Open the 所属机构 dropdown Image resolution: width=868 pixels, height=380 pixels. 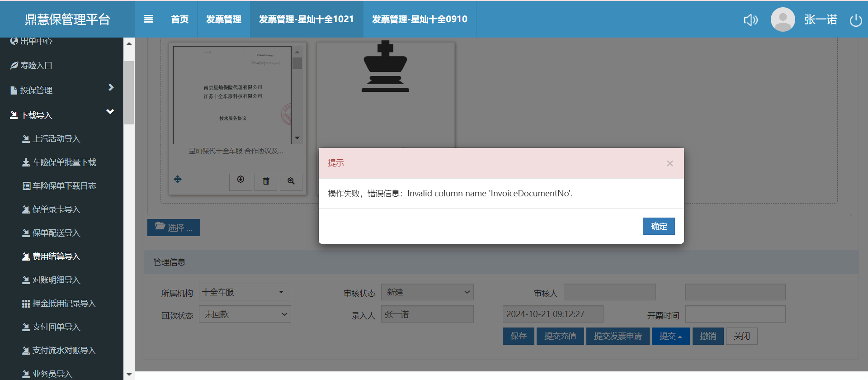(245, 292)
